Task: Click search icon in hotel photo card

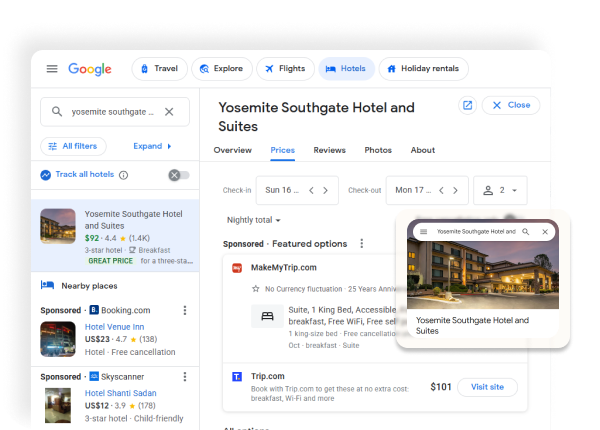Action: (x=526, y=232)
